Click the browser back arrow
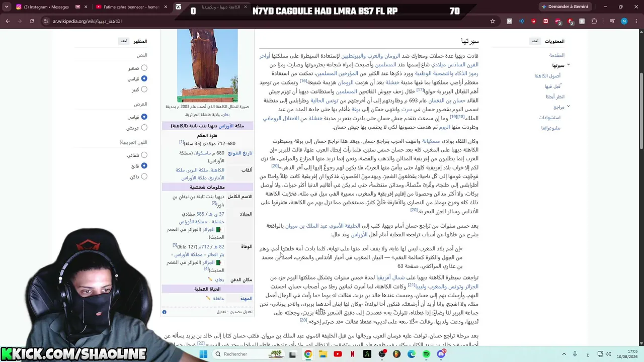This screenshot has height=362, width=644. 8,21
